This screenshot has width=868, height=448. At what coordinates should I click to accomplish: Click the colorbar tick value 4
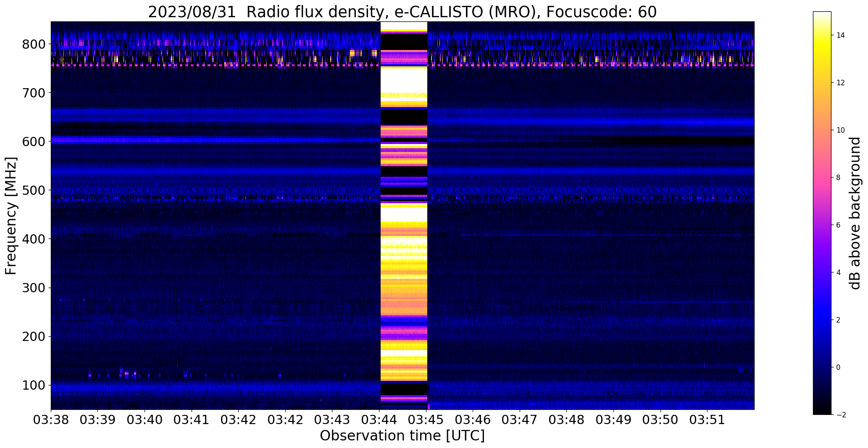(839, 272)
